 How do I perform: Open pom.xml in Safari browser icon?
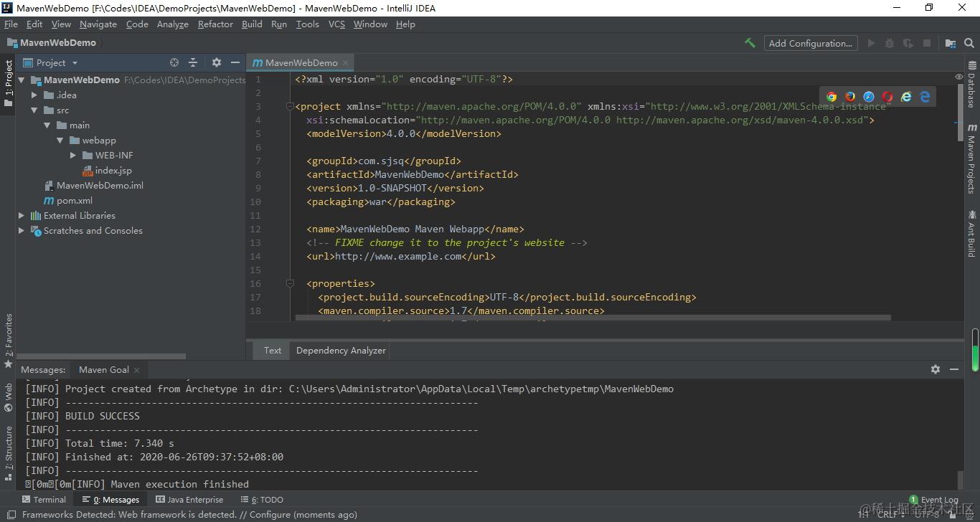tap(869, 97)
